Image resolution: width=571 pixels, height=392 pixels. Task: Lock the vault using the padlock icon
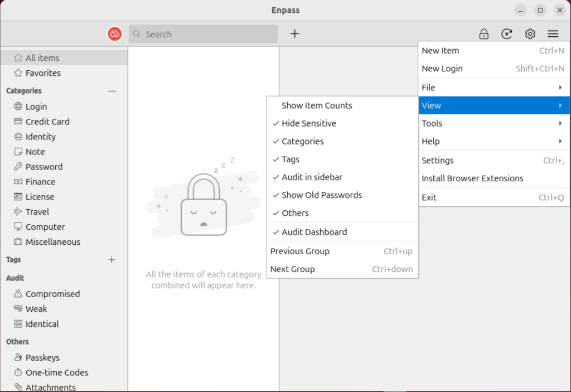click(x=483, y=33)
